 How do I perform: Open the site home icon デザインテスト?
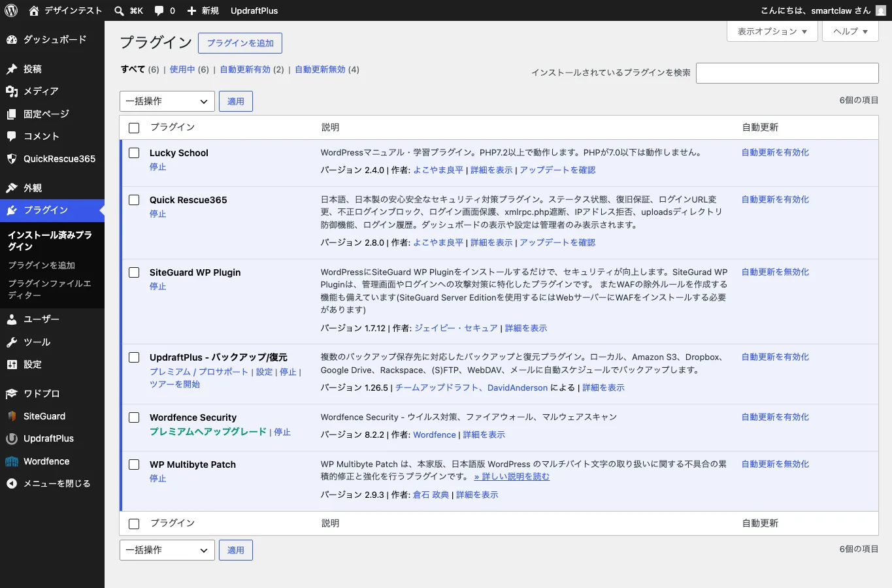click(34, 10)
